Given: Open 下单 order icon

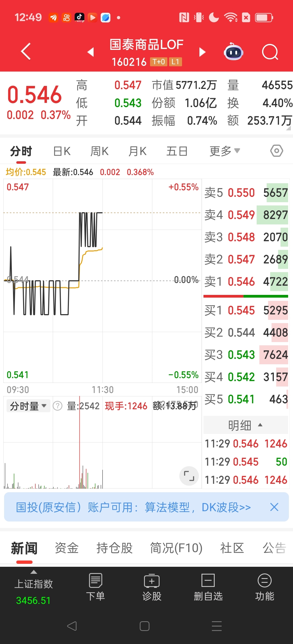Looking at the screenshot, I should [95, 587].
